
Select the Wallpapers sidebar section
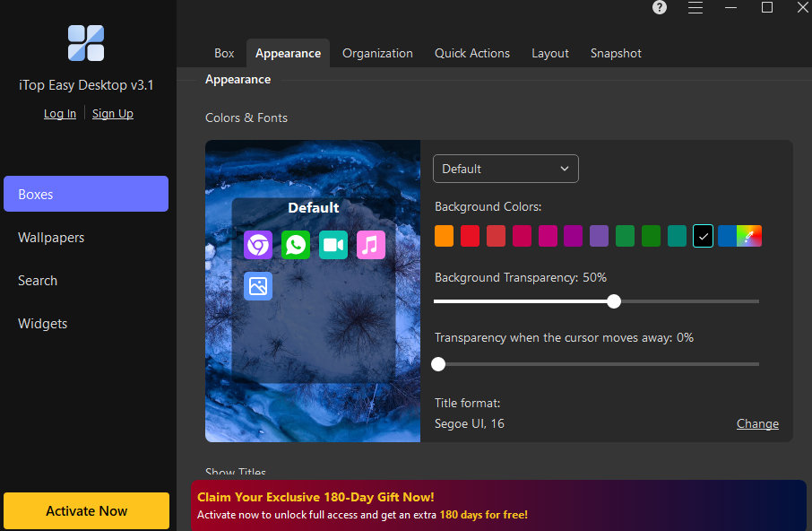(x=51, y=237)
